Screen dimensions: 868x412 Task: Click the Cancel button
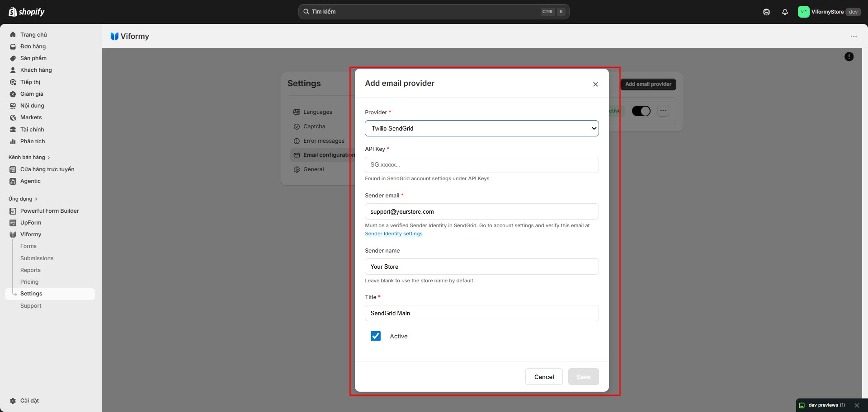click(x=544, y=377)
